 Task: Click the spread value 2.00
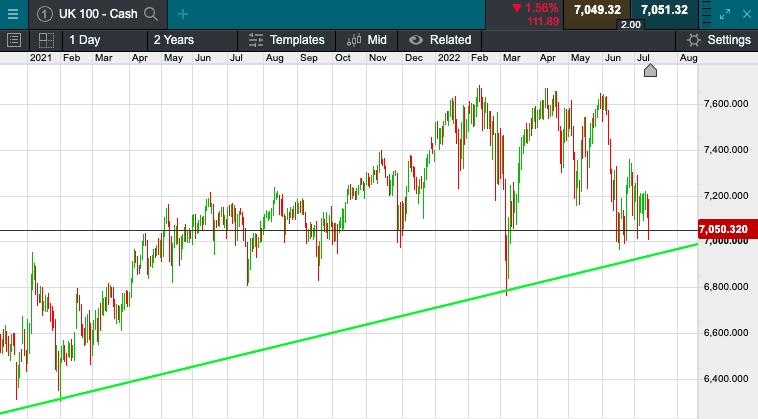630,25
